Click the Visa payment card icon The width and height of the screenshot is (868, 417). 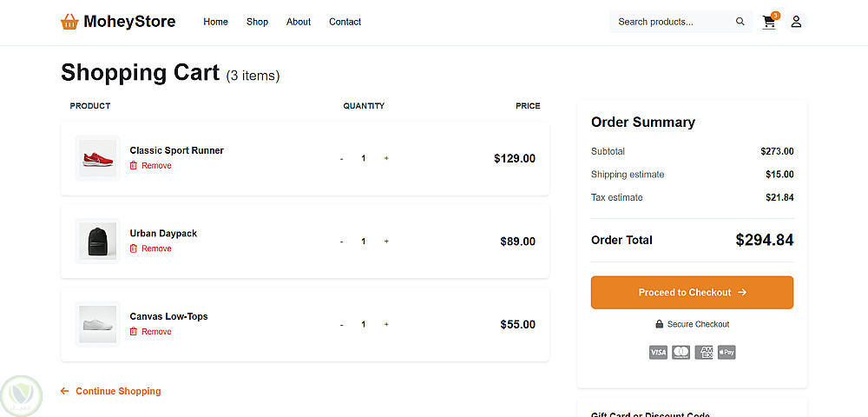tap(658, 353)
